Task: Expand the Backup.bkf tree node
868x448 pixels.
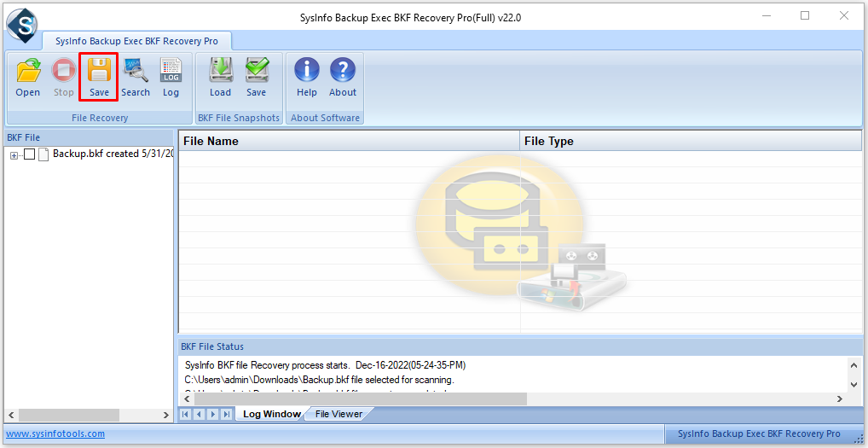Action: (14, 155)
